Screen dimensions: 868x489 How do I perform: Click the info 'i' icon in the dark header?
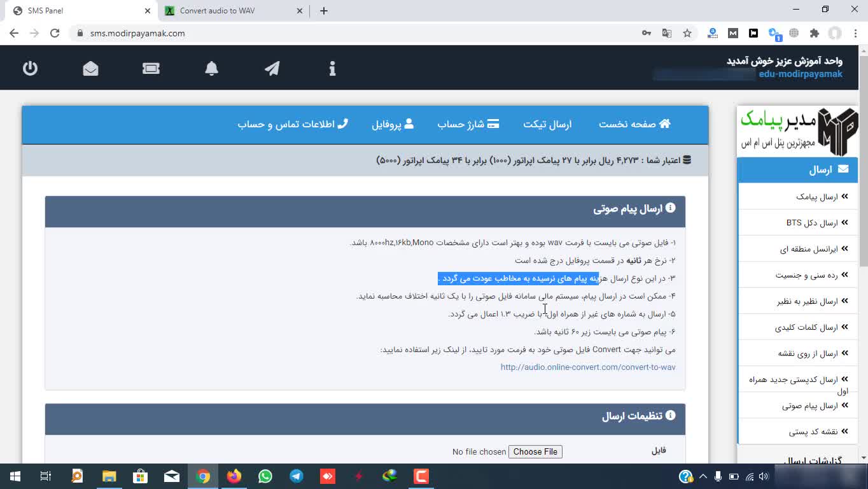(x=332, y=68)
